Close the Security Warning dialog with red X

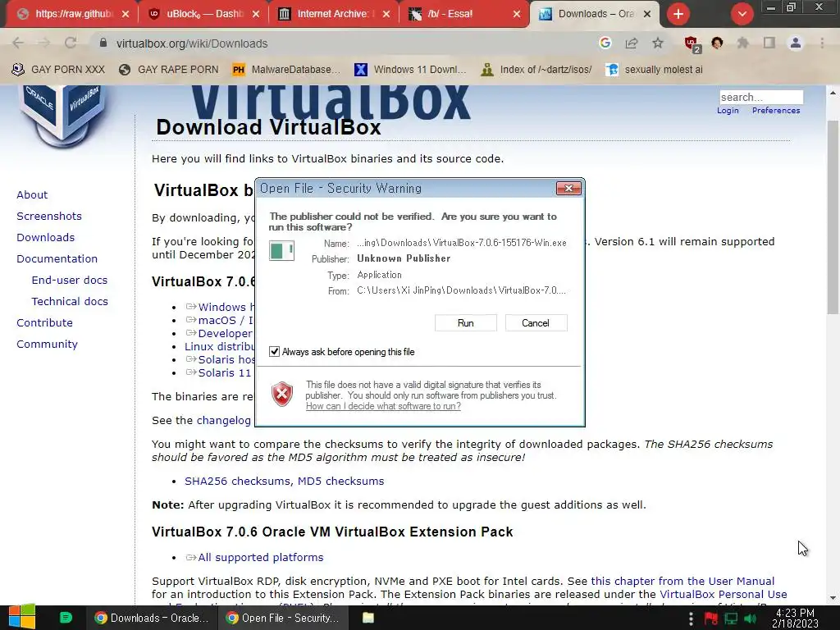point(568,188)
